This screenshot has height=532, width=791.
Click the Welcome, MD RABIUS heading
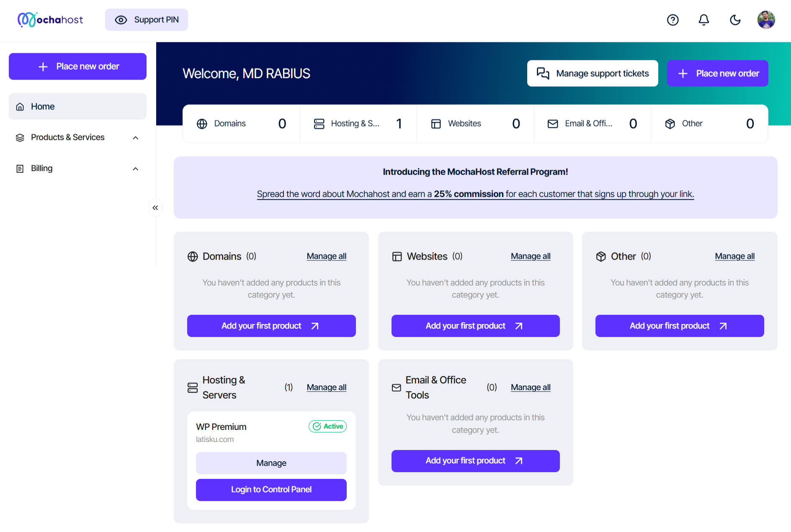coord(246,74)
